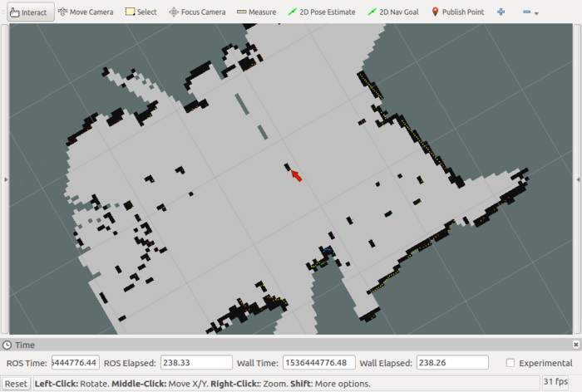This screenshot has height=392, width=582.
Task: Activate the Move Camera tool
Action: click(x=86, y=12)
